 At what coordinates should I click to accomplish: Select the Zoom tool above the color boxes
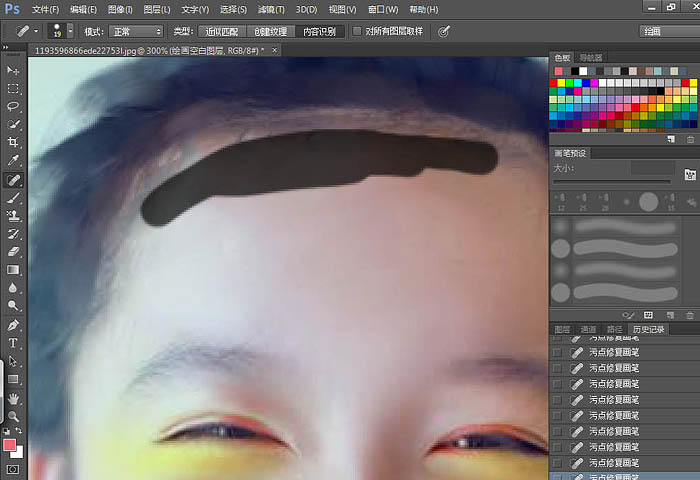[13, 416]
